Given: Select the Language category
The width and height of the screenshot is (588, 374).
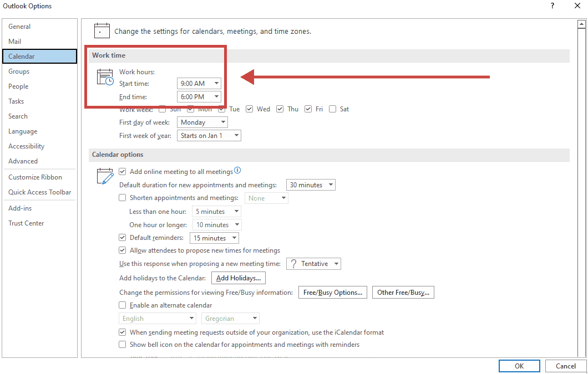Looking at the screenshot, I should [x=39, y=131].
